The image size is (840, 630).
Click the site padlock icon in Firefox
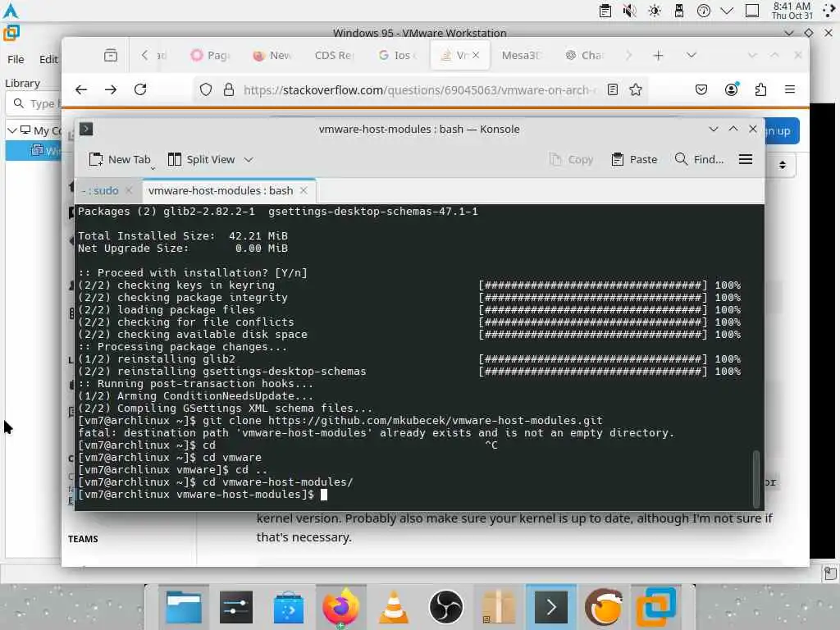click(x=229, y=90)
